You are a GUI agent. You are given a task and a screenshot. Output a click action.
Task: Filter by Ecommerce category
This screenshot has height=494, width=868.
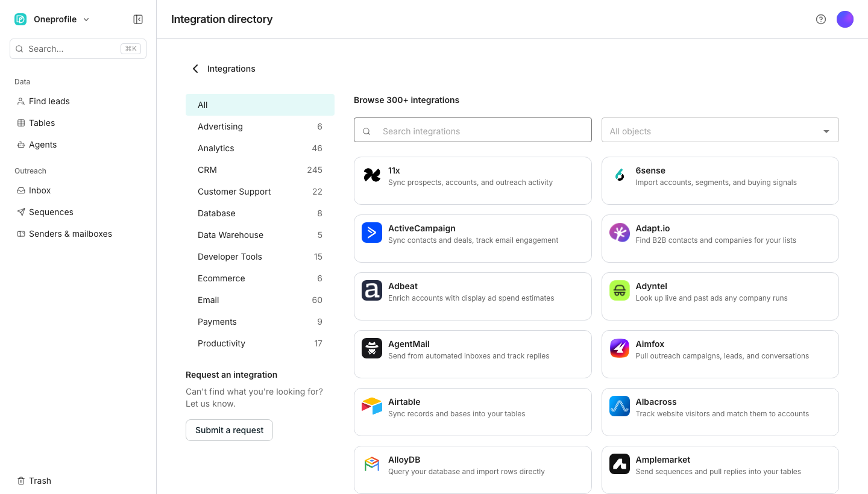tap(260, 278)
